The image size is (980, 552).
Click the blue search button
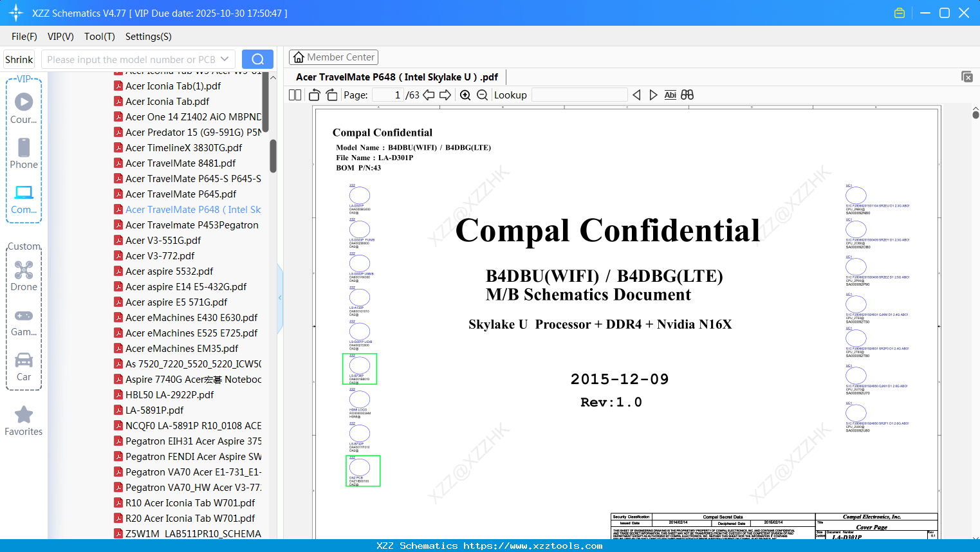(257, 59)
